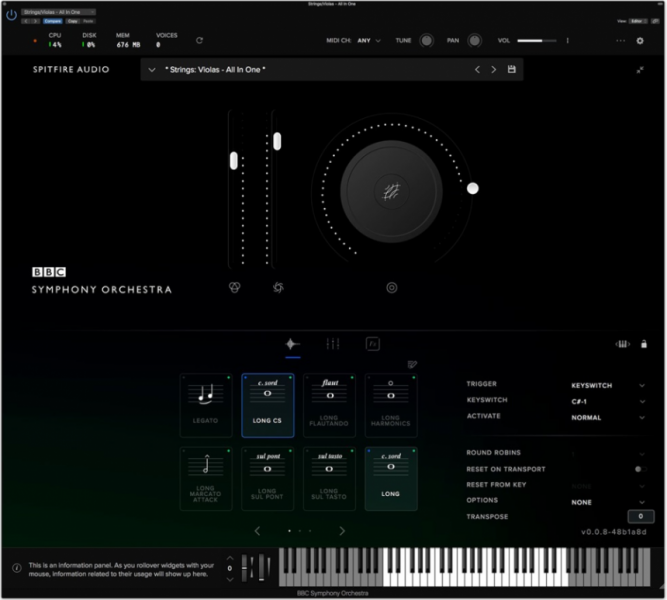Select the Long Flautando articulation
Viewport: 667px width, 600px height.
coord(331,405)
